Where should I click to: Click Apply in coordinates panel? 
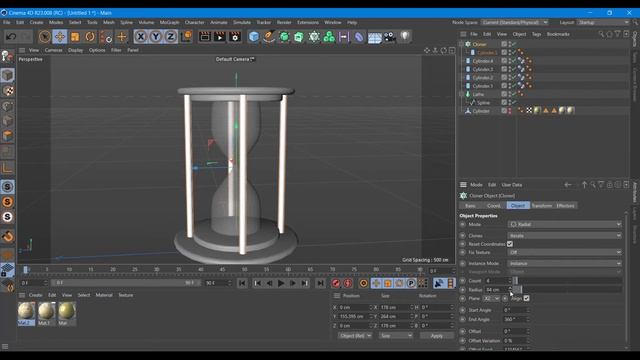coord(436,336)
